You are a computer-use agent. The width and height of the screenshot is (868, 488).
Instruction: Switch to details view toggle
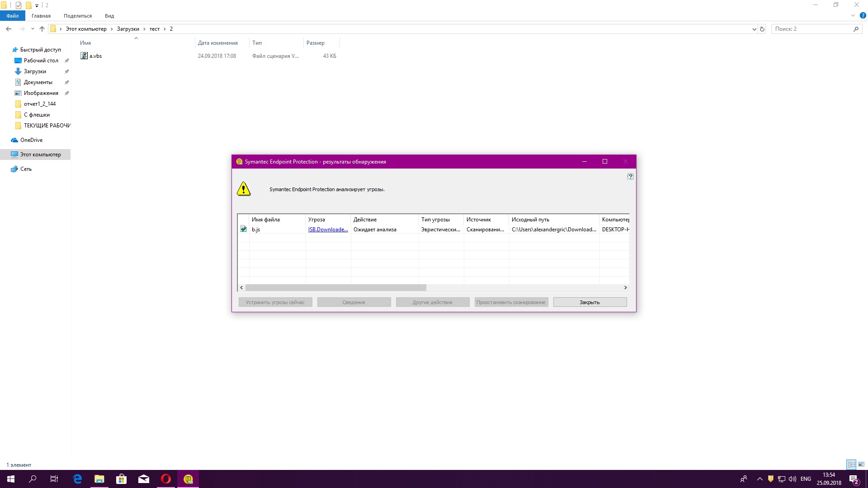(851, 465)
